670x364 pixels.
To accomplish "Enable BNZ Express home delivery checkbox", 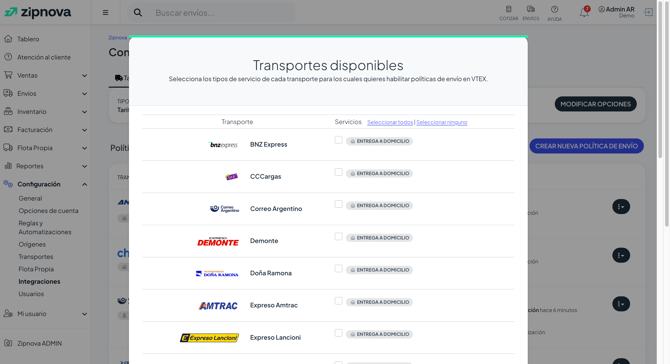I will click(x=338, y=140).
